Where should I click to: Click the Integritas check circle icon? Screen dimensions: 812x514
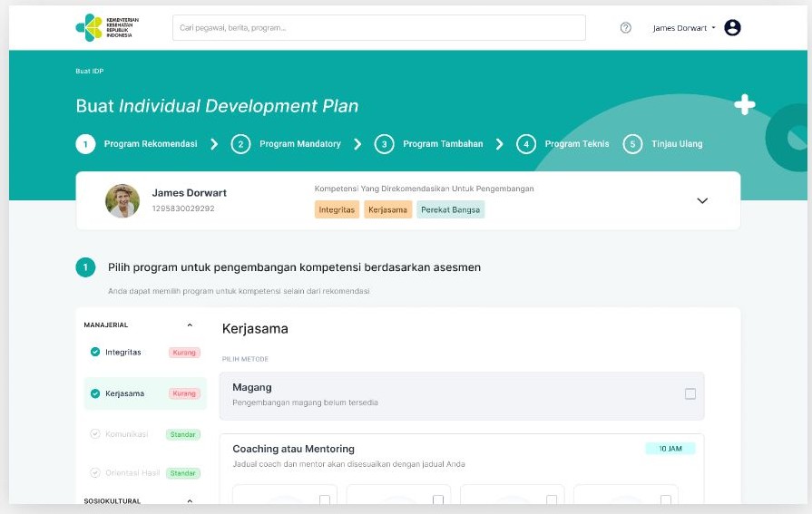pos(95,352)
